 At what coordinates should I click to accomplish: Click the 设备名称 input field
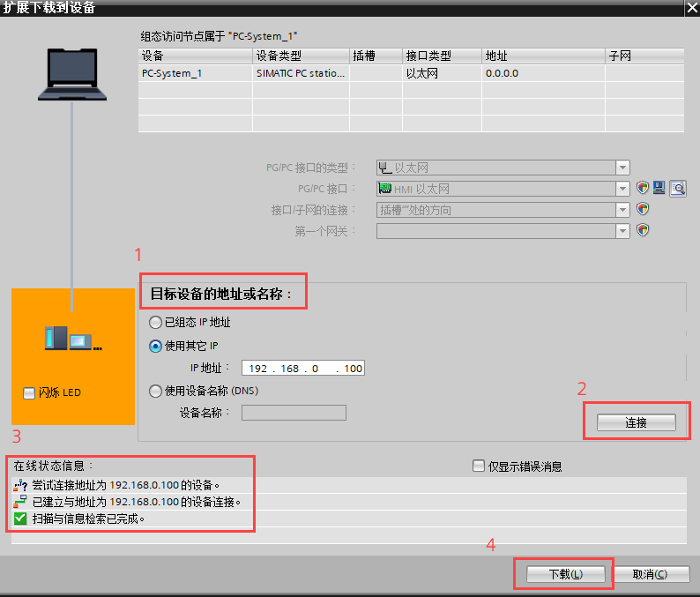[294, 413]
